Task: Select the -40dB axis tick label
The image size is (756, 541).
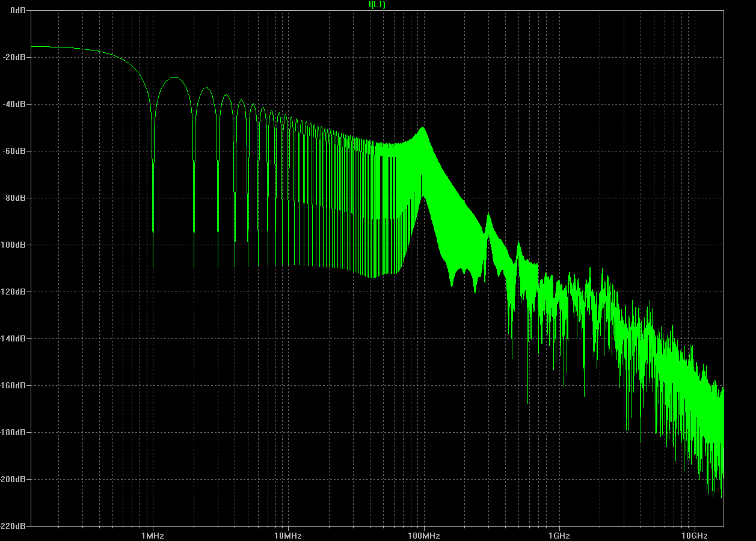Action: click(x=14, y=105)
